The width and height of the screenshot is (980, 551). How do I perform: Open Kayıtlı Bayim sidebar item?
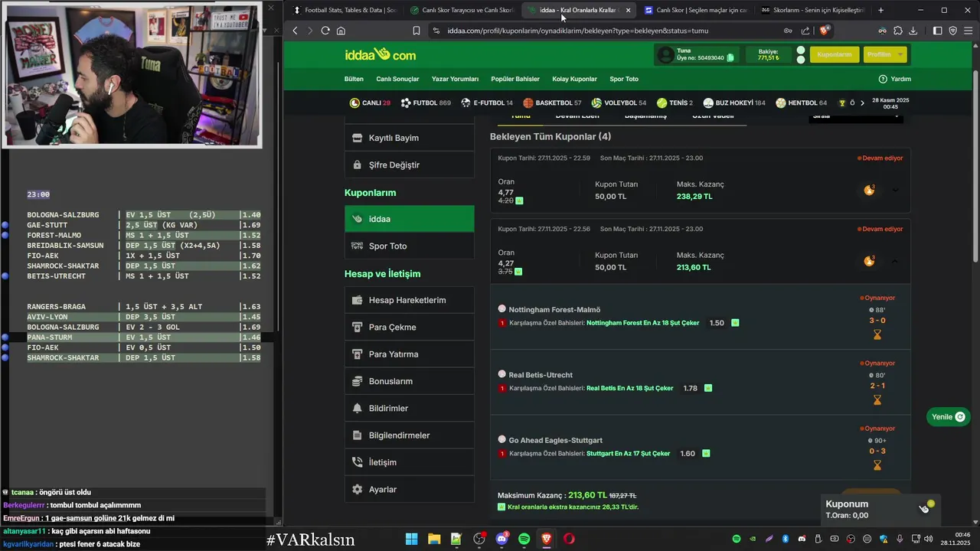point(410,138)
